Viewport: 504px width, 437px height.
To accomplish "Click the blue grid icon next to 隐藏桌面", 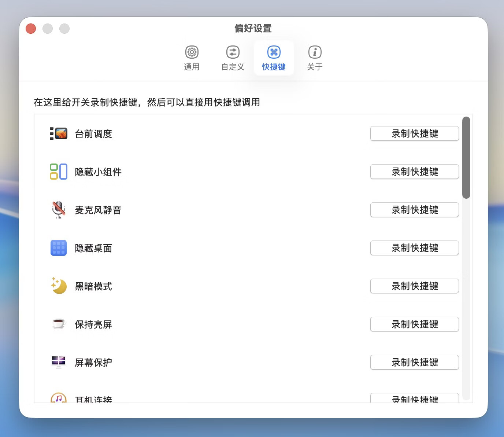I will click(x=58, y=248).
